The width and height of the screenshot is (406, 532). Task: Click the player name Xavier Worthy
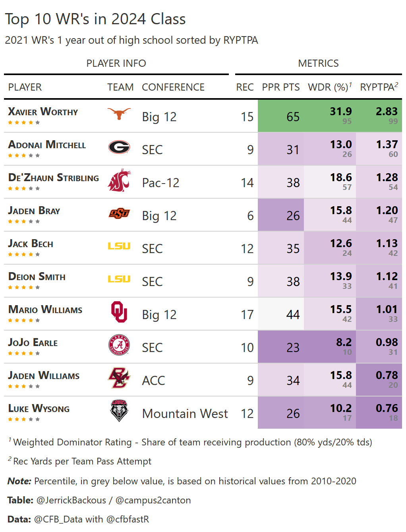coord(43,112)
